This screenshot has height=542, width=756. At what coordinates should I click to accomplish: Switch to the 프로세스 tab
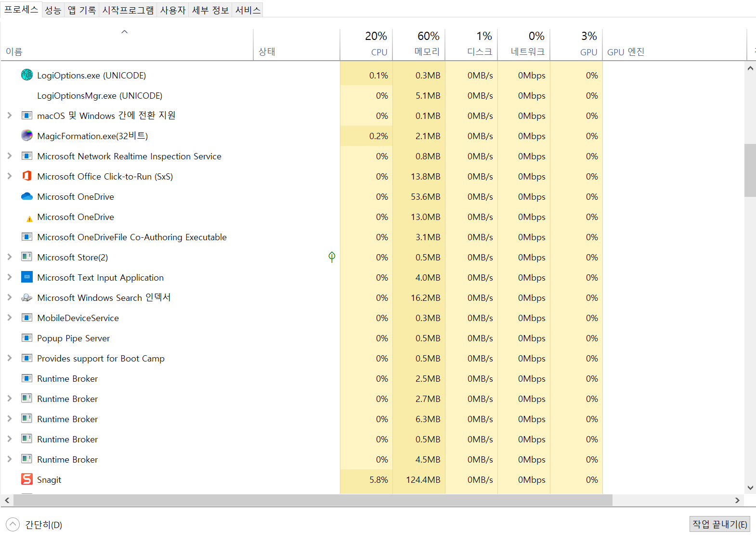[21, 9]
